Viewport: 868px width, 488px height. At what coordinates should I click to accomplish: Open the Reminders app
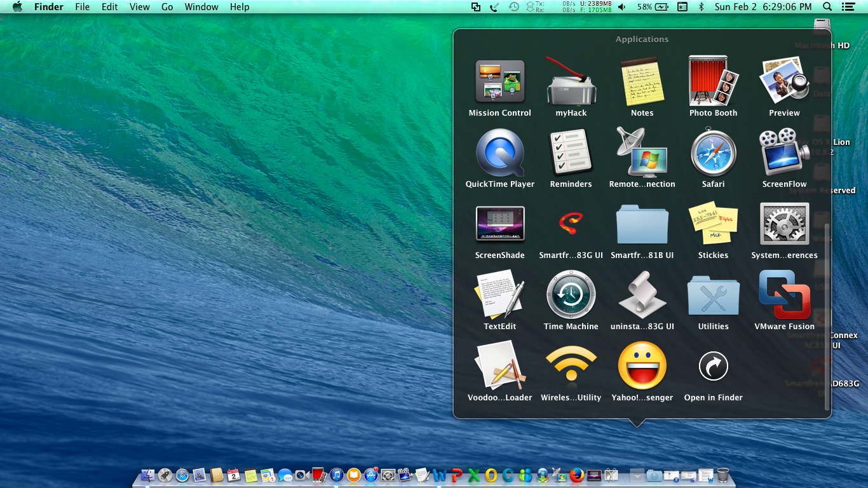tap(571, 152)
